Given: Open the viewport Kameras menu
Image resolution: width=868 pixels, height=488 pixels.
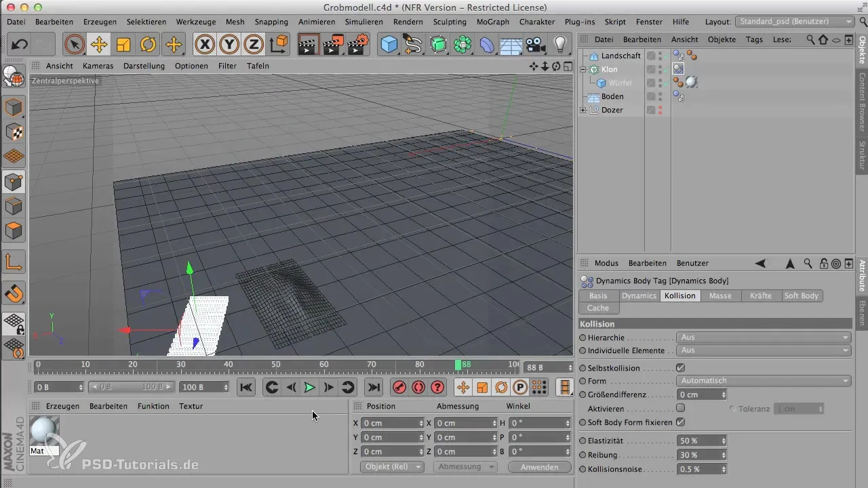Looking at the screenshot, I should (x=98, y=66).
